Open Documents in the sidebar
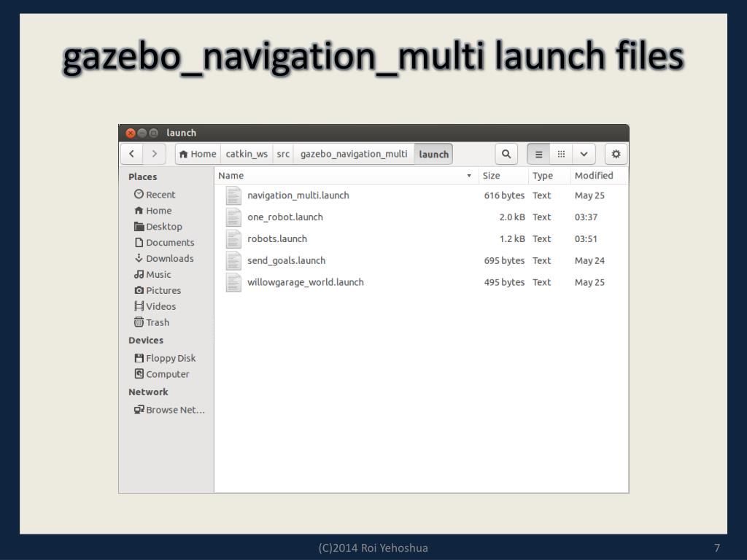The width and height of the screenshot is (747, 560). point(164,242)
